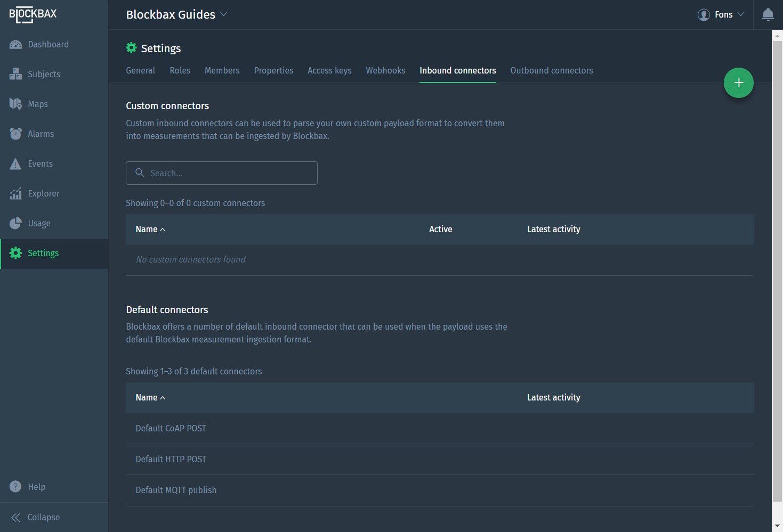
Task: Sort default connectors by Name
Action: pyautogui.click(x=150, y=398)
